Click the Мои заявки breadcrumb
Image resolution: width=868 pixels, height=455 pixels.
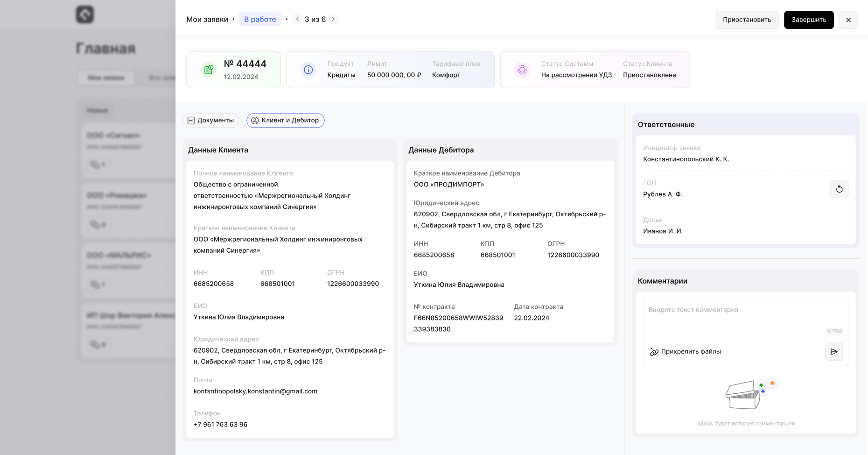pos(207,19)
